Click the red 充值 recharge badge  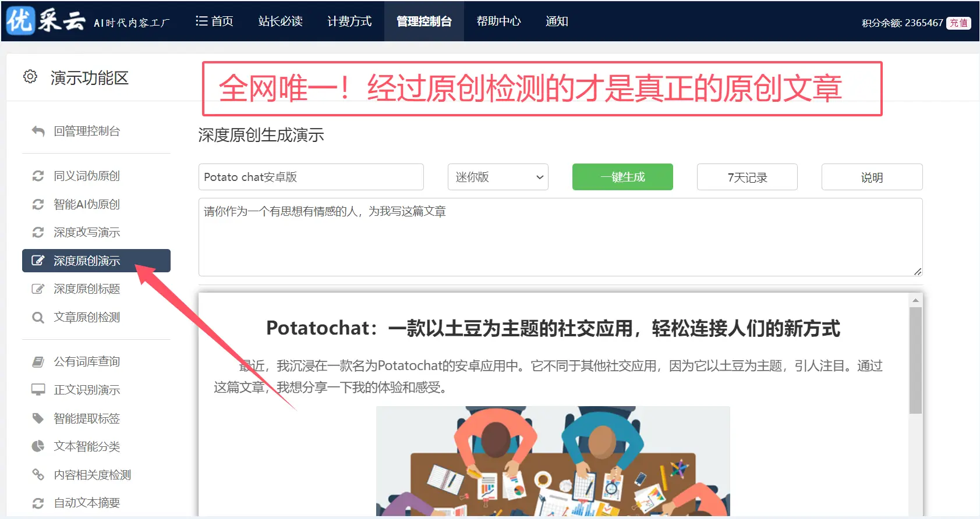958,23
